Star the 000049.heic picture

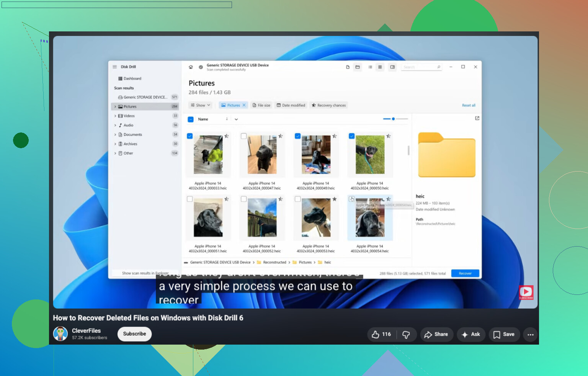(x=335, y=136)
